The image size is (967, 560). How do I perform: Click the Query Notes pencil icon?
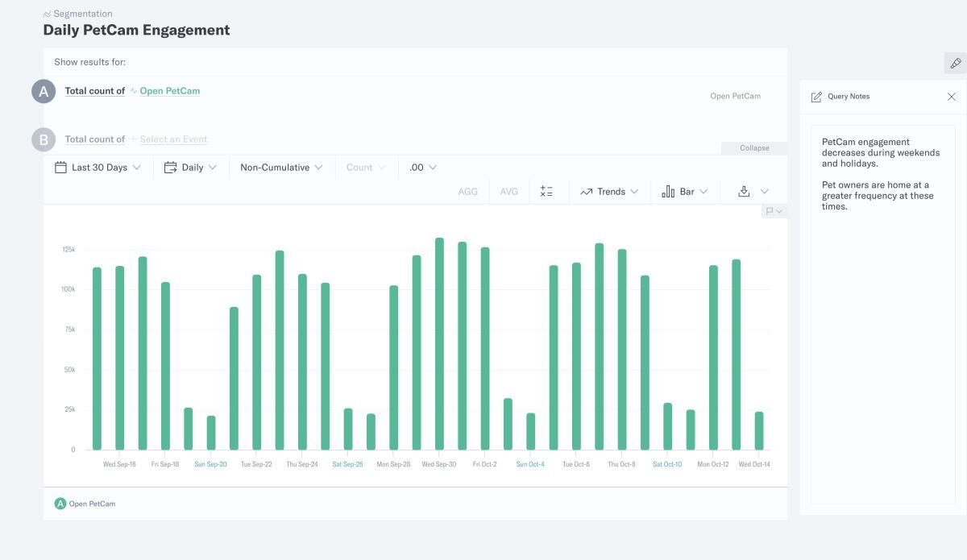click(x=817, y=96)
